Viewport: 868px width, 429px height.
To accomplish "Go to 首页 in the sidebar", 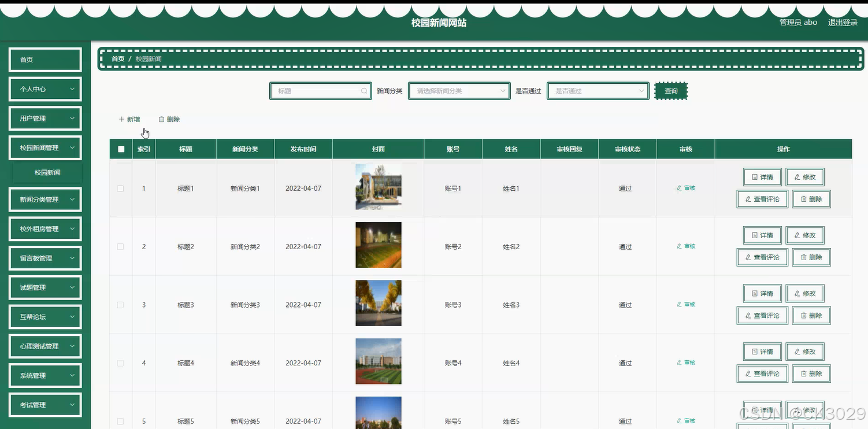I will tap(45, 60).
